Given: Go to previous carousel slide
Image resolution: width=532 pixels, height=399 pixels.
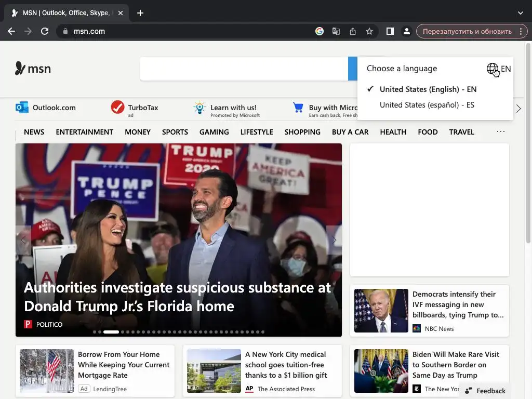Looking at the screenshot, I should [23, 240].
